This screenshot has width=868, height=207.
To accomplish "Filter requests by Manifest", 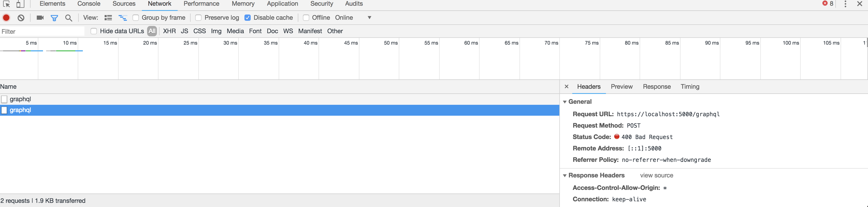I will [x=310, y=31].
